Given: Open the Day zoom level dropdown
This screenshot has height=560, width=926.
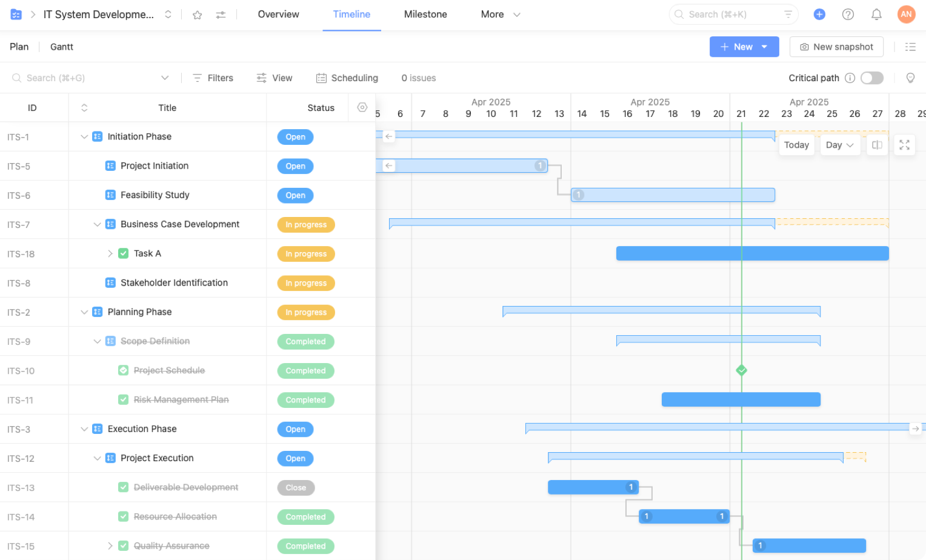Looking at the screenshot, I should pyautogui.click(x=840, y=145).
